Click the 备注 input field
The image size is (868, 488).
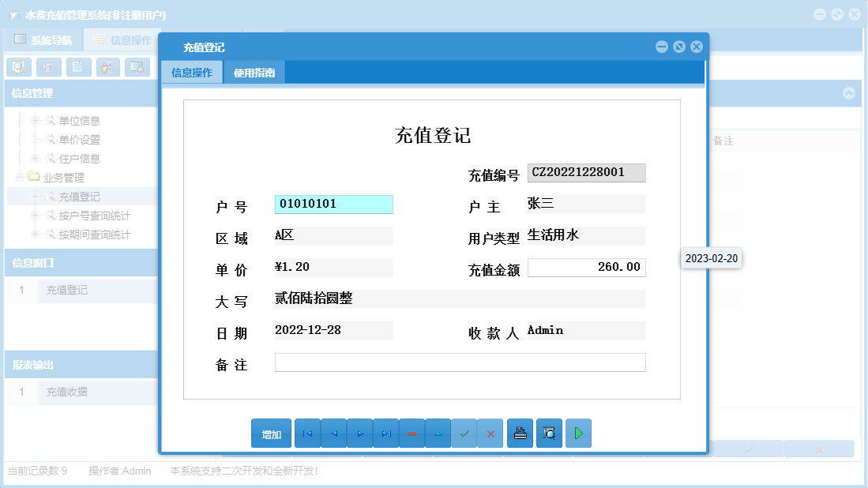(x=460, y=362)
